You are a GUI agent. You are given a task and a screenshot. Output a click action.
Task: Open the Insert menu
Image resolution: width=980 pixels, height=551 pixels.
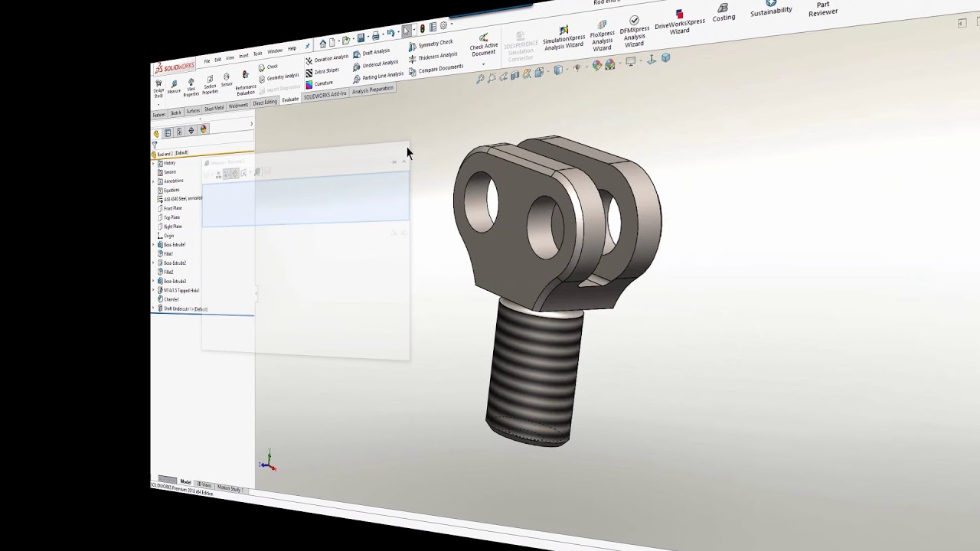coord(243,56)
